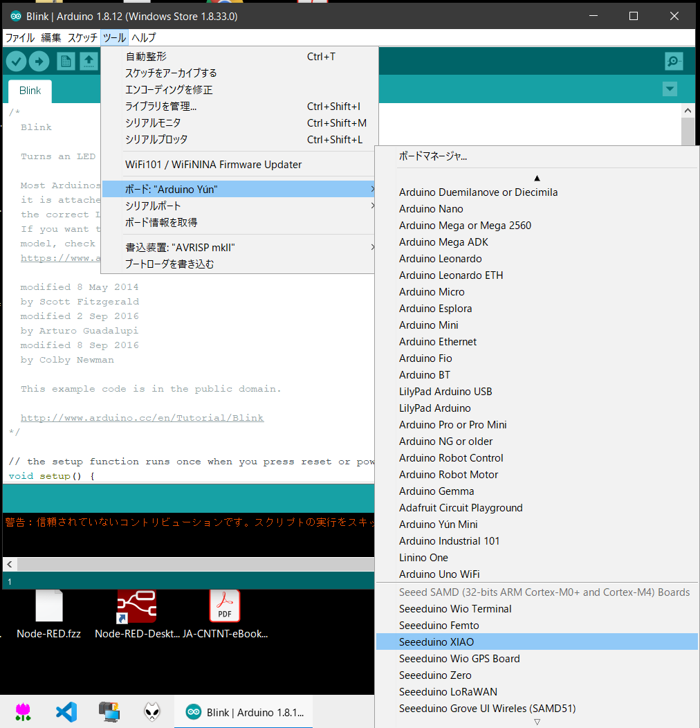
Task: Click the pink tulip taskbar icon
Action: 23,712
